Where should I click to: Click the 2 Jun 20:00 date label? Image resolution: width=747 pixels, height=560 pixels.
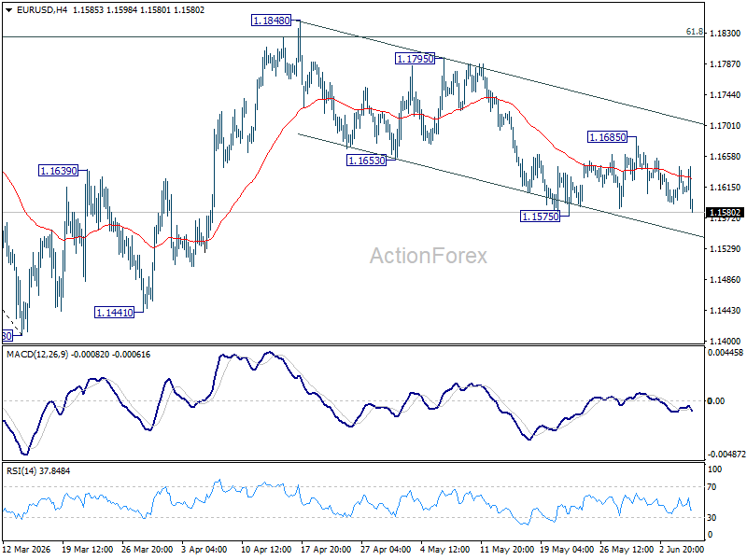682,549
